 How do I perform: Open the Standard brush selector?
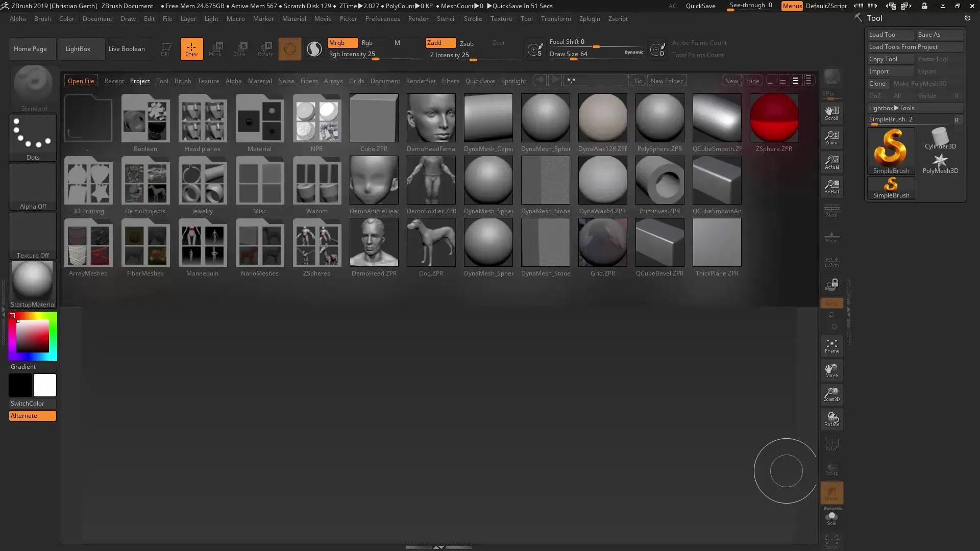point(33,88)
